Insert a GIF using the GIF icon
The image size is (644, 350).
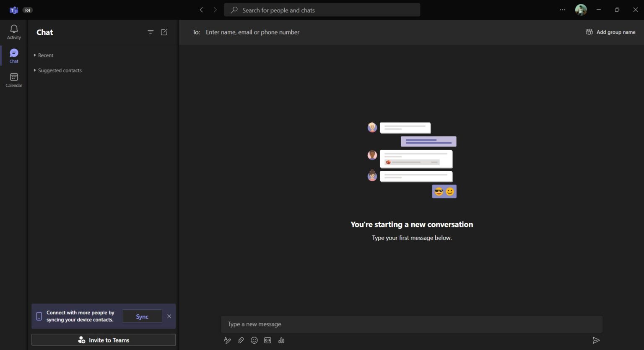pos(267,340)
